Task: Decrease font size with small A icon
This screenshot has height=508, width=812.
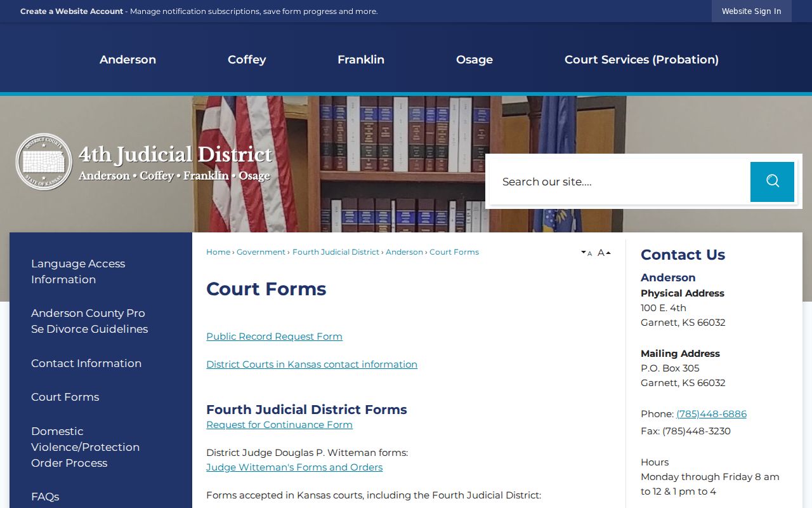Action: tap(586, 253)
